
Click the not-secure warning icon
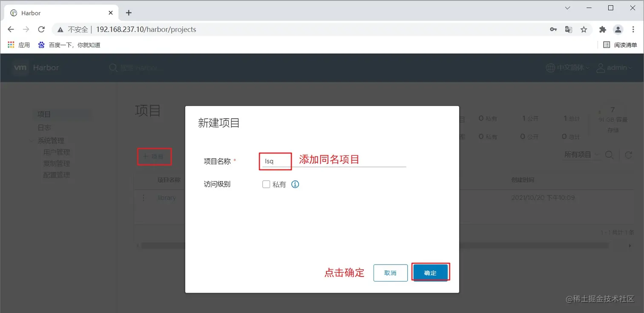[60, 29]
